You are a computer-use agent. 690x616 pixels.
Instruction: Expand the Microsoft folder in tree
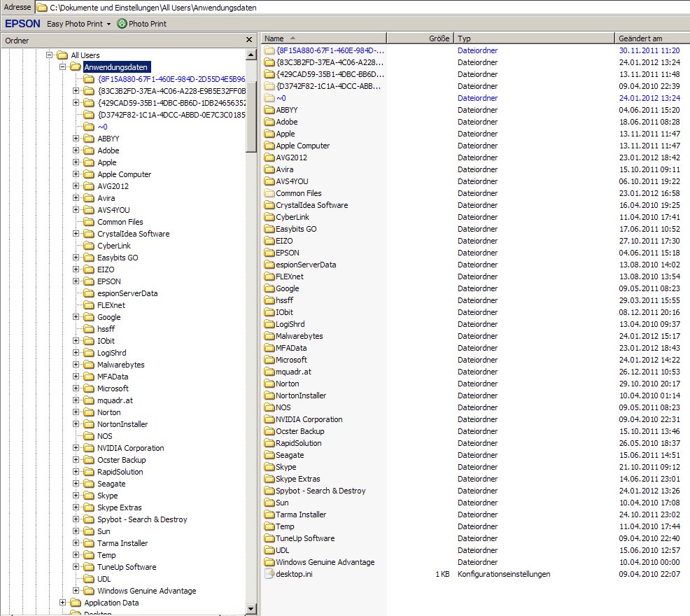pyautogui.click(x=76, y=388)
